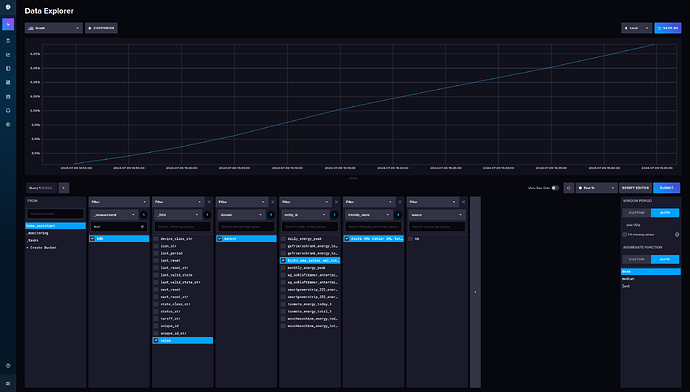Click the info icon beside Fill missing values

click(677, 234)
